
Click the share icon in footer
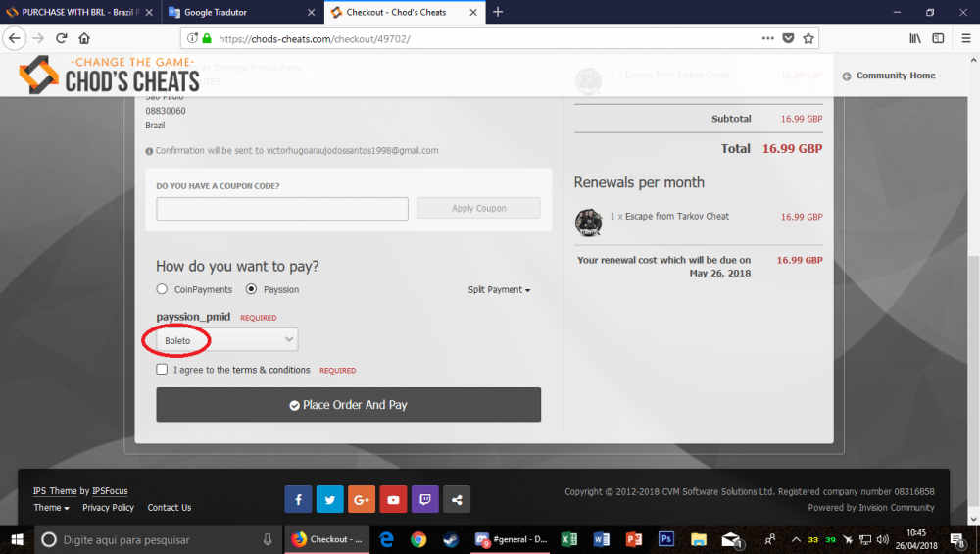click(457, 499)
